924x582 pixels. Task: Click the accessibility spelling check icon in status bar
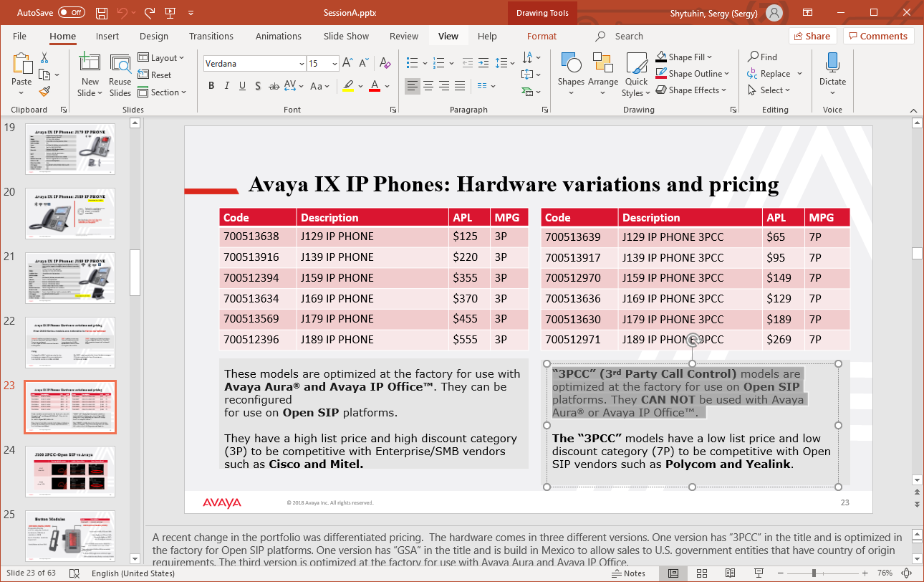click(x=74, y=573)
